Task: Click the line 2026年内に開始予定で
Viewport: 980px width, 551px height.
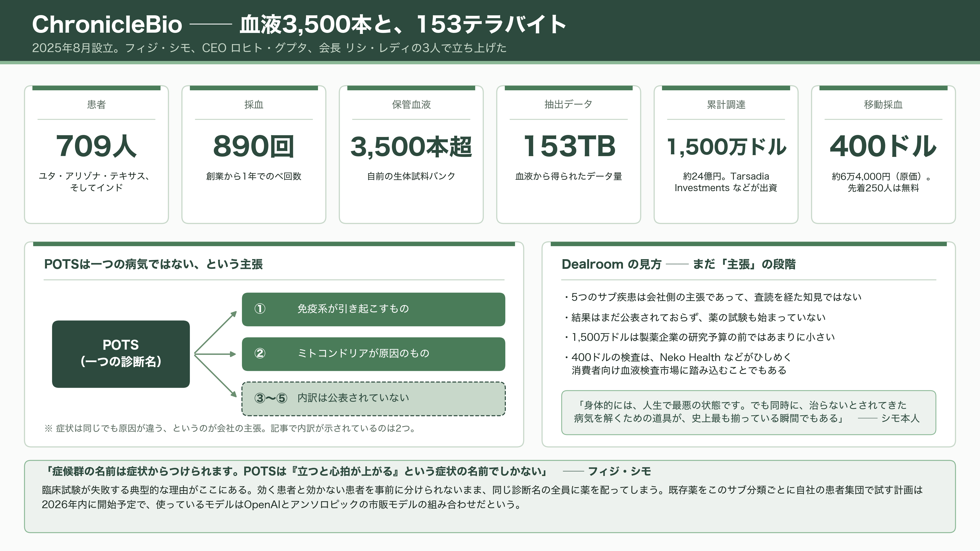Action: 281,505
